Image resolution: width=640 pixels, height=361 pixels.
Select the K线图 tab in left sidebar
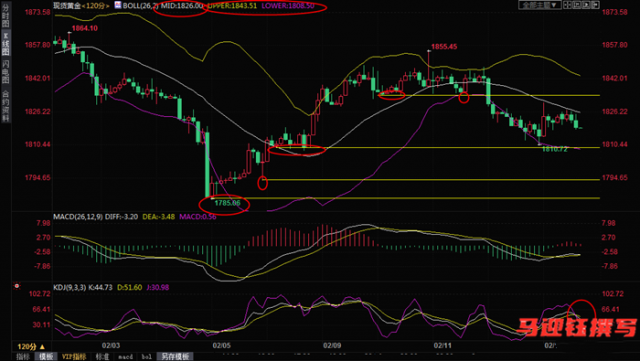[x=5, y=43]
